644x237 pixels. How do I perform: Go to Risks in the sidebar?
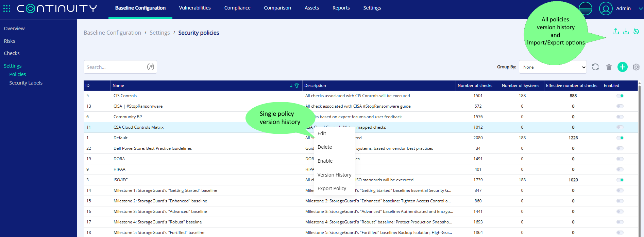coord(10,41)
